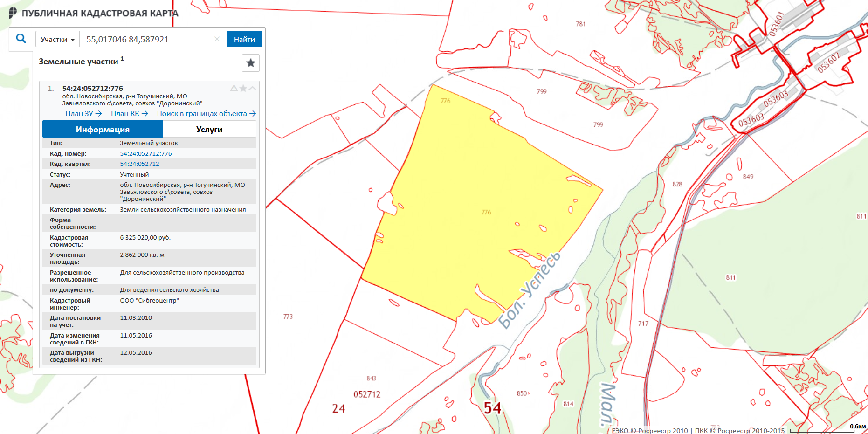Click the Бол. Успесь river label
This screenshot has width=868, height=434.
coord(529,290)
